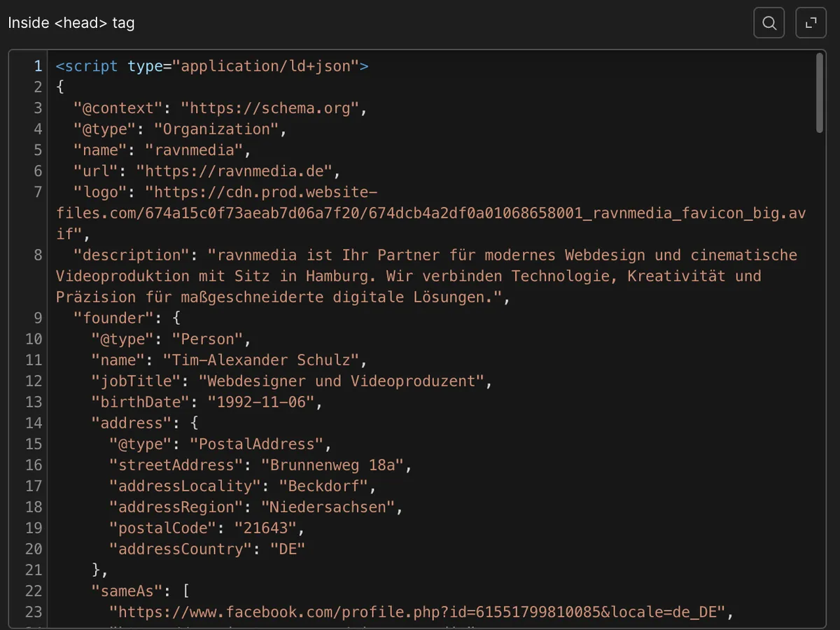Click the "Beckdorf" locality value
840x630 pixels.
tap(323, 486)
